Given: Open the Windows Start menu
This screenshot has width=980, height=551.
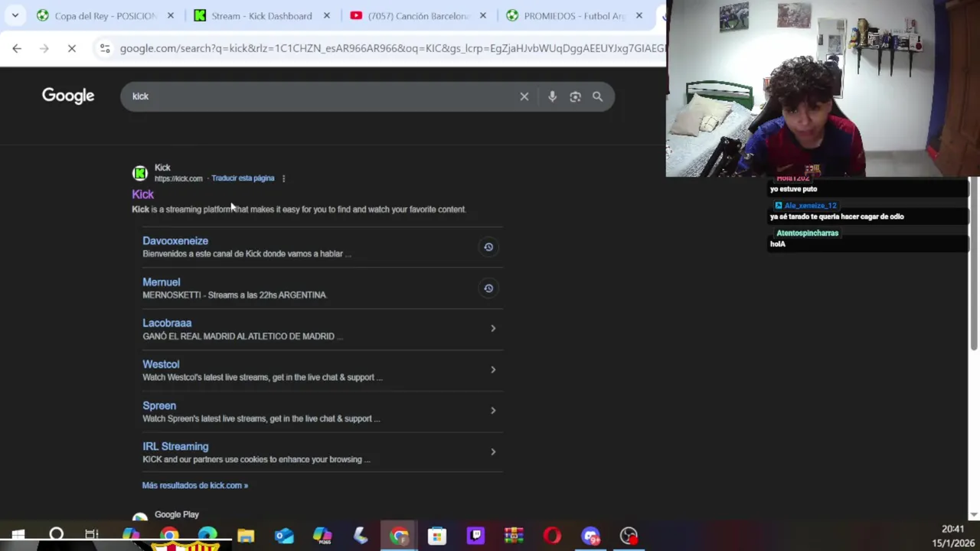Looking at the screenshot, I should 18,535.
